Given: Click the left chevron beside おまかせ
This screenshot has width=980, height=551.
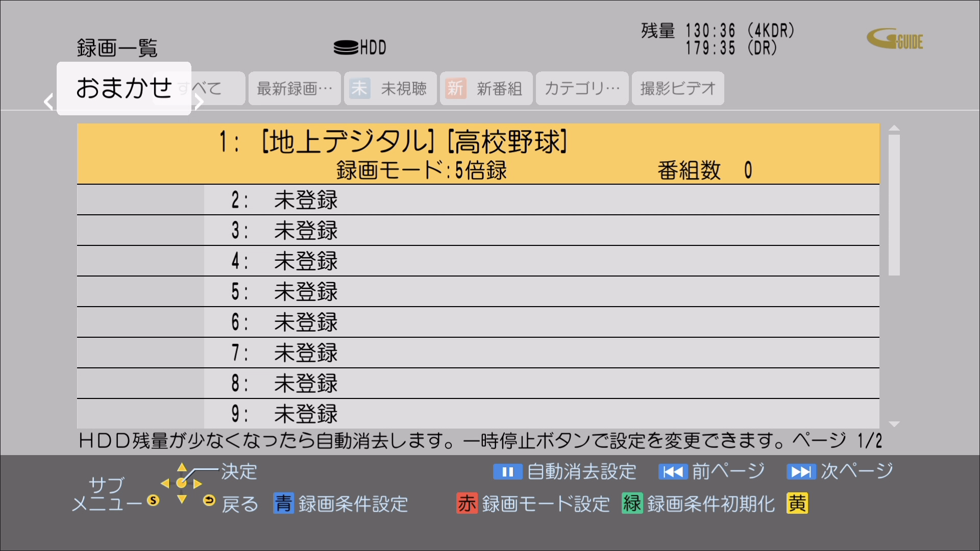Looking at the screenshot, I should coord(48,102).
